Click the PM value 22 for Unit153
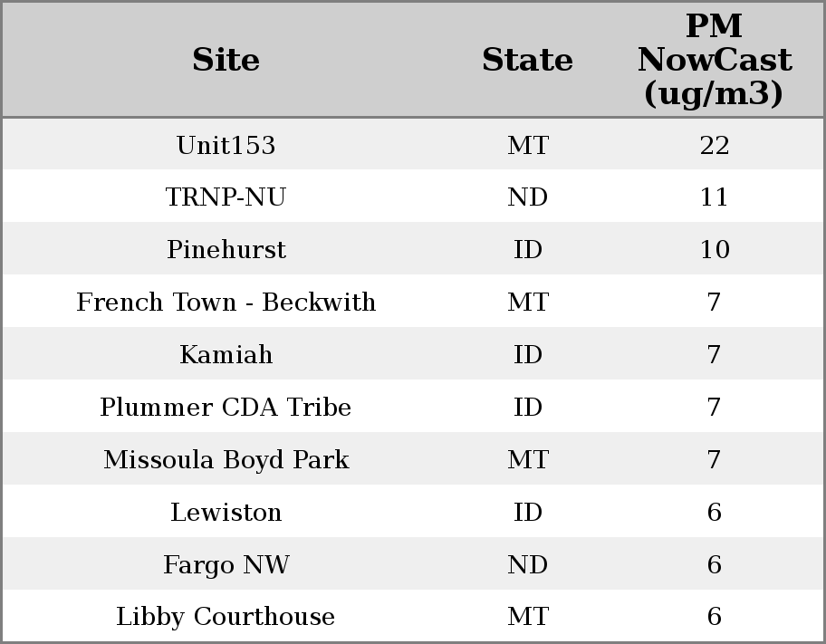This screenshot has width=826, height=644. tap(714, 146)
